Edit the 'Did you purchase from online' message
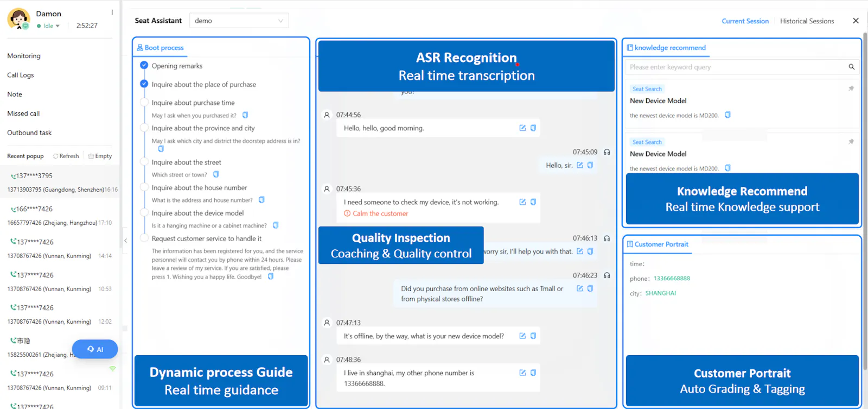The image size is (868, 409). coord(580,288)
